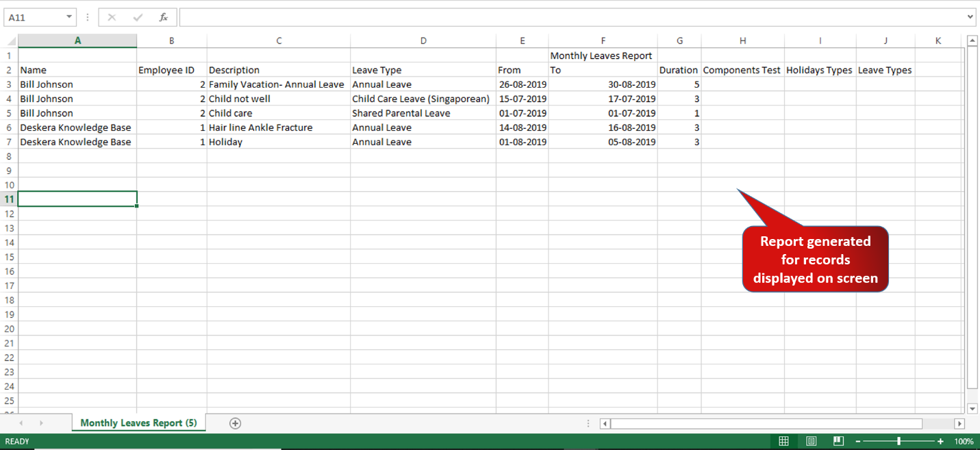The image size is (980, 450).
Task: Click the zoom out minus icon
Action: coord(858,441)
